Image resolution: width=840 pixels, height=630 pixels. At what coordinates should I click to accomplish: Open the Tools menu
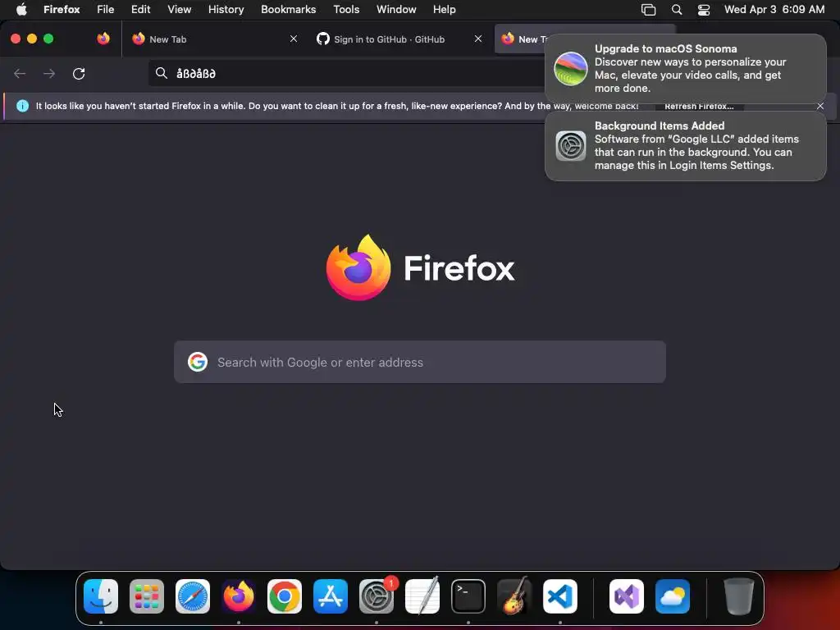click(347, 10)
